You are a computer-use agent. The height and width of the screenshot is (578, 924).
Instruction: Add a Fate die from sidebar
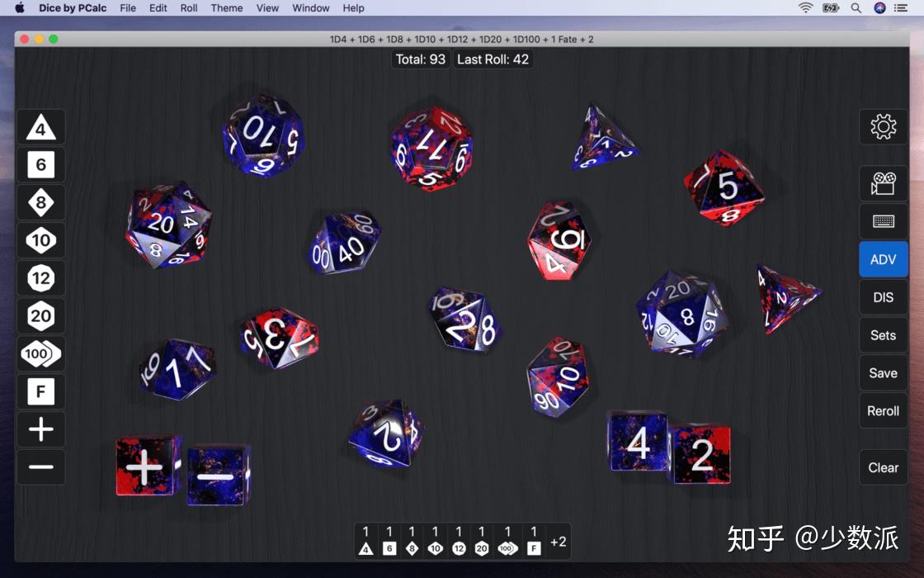[x=40, y=391]
